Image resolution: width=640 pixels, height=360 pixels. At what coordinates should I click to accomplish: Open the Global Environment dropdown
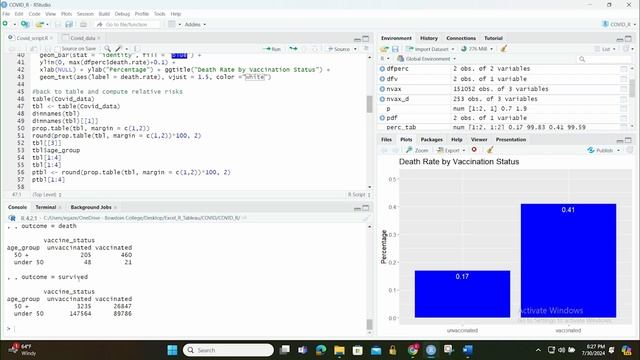[x=427, y=59]
